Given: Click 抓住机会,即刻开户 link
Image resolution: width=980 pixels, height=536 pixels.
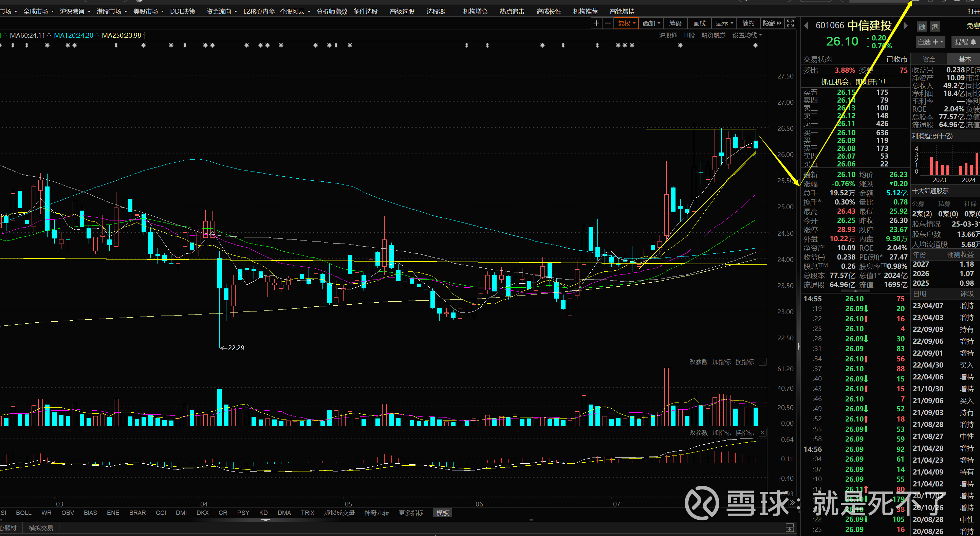Looking at the screenshot, I should click(x=854, y=82).
